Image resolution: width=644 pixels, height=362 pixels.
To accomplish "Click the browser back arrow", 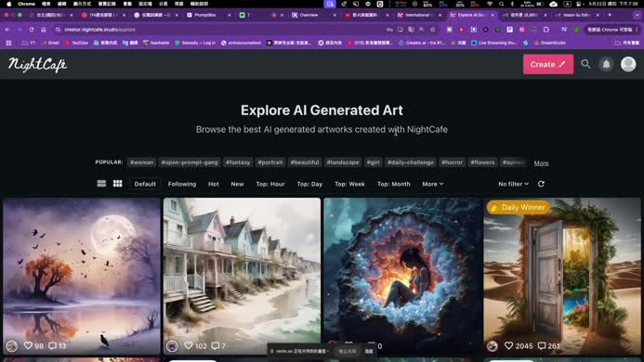I will (x=7, y=30).
